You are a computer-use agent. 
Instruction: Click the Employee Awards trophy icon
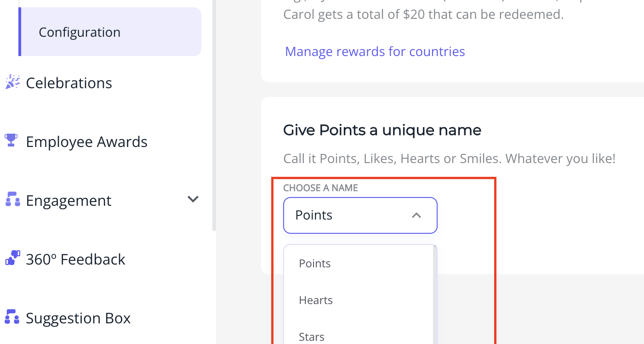click(x=11, y=140)
